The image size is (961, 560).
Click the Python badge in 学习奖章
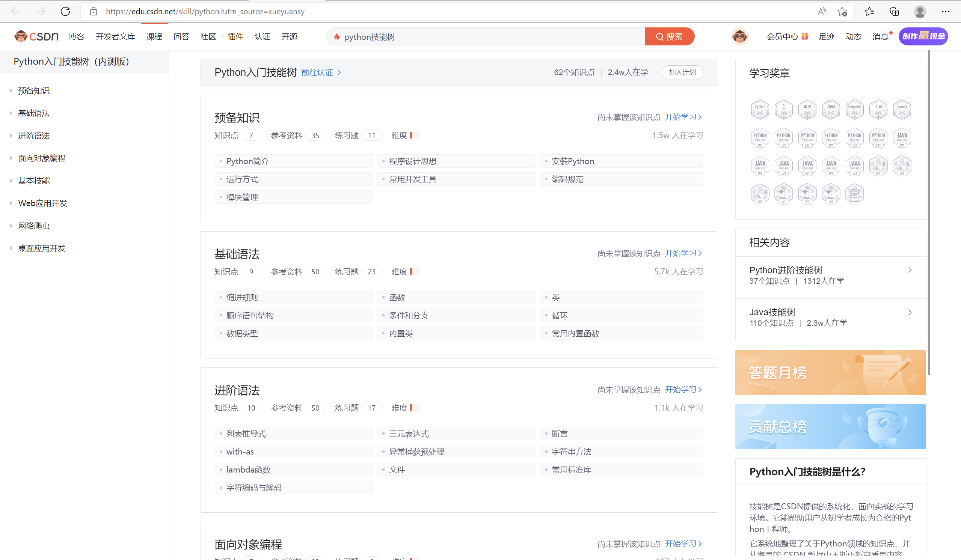pyautogui.click(x=760, y=109)
